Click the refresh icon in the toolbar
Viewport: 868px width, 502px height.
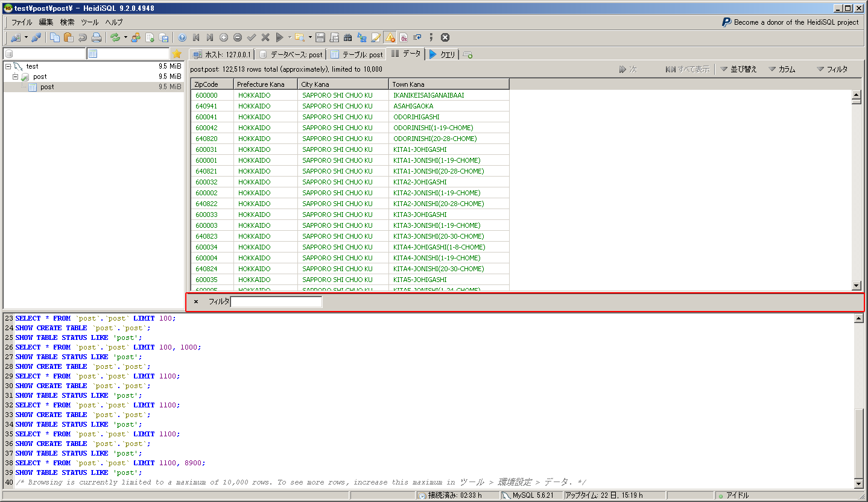click(115, 37)
